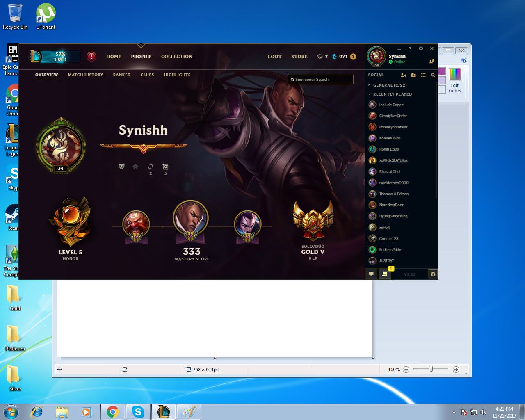The image size is (525, 420).
Task: Open the Windows Start button
Action: [11, 412]
